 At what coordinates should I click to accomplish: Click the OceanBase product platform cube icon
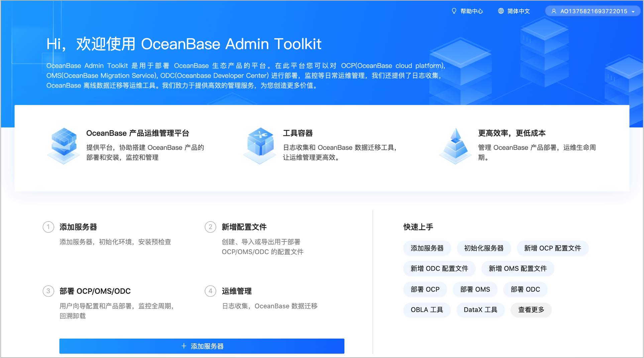click(64, 146)
